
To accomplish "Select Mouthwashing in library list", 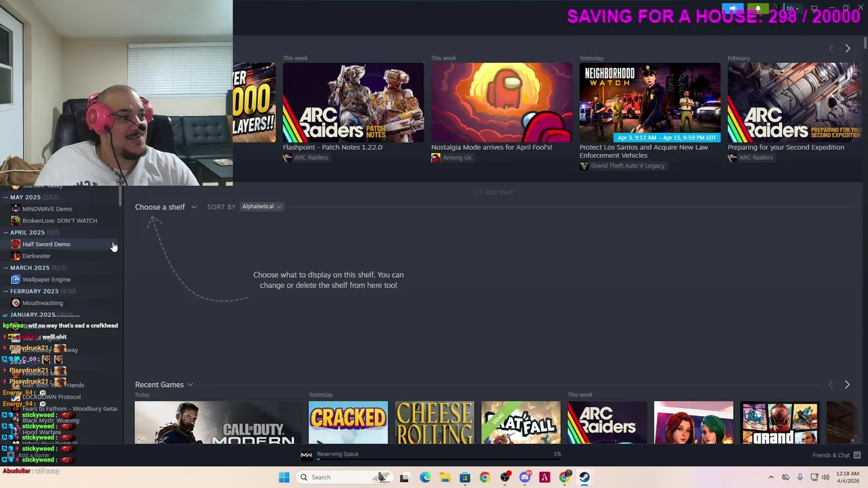I will 43,303.
